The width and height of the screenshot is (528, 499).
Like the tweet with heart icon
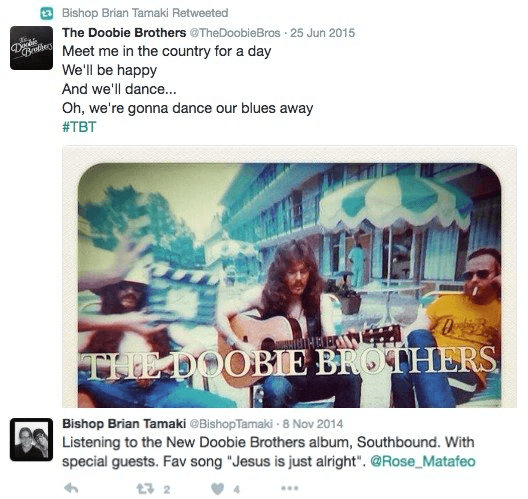coord(218,489)
